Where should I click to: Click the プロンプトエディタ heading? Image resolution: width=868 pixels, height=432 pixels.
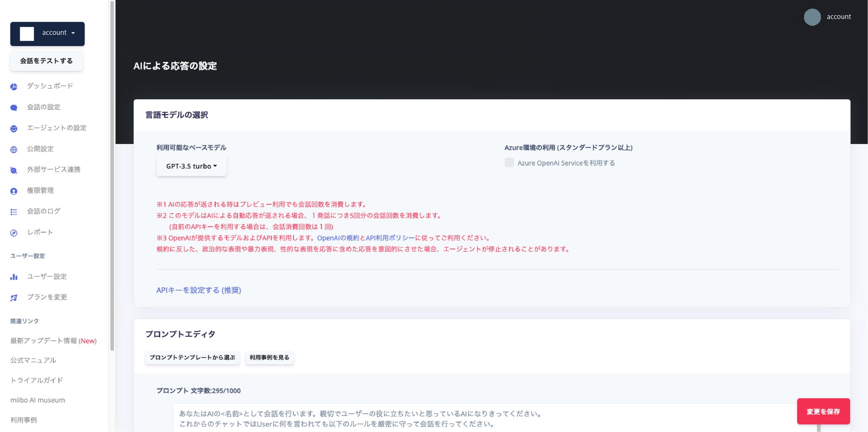coord(180,334)
